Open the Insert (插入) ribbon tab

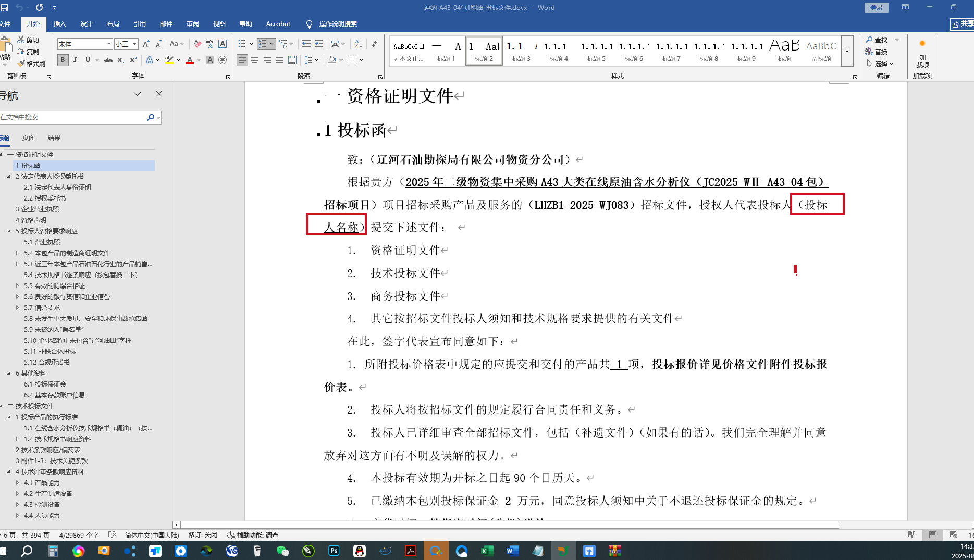[x=60, y=24]
